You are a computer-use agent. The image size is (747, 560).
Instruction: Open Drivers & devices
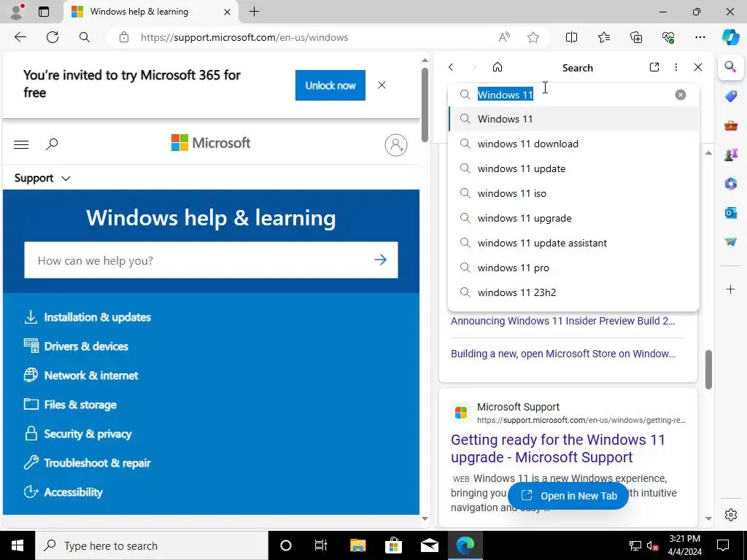pos(76,346)
